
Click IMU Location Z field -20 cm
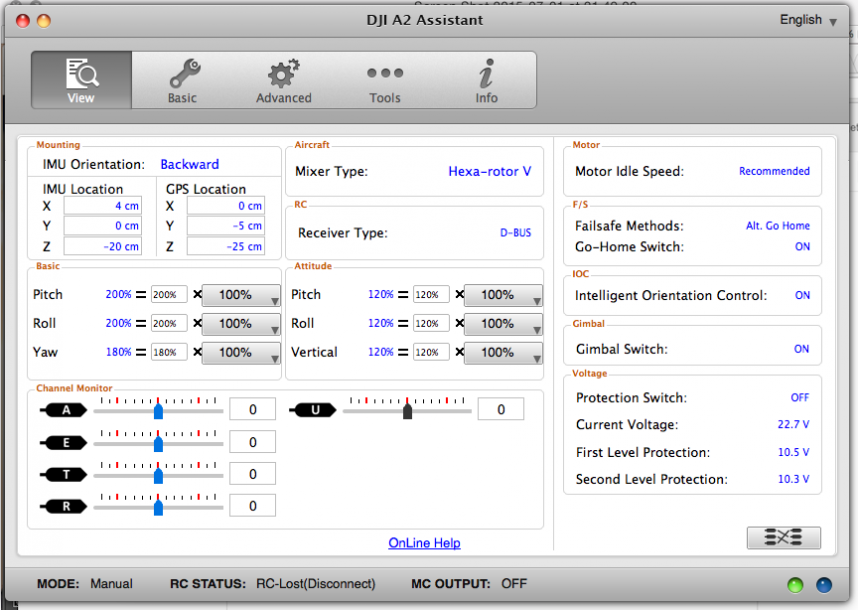click(x=103, y=246)
